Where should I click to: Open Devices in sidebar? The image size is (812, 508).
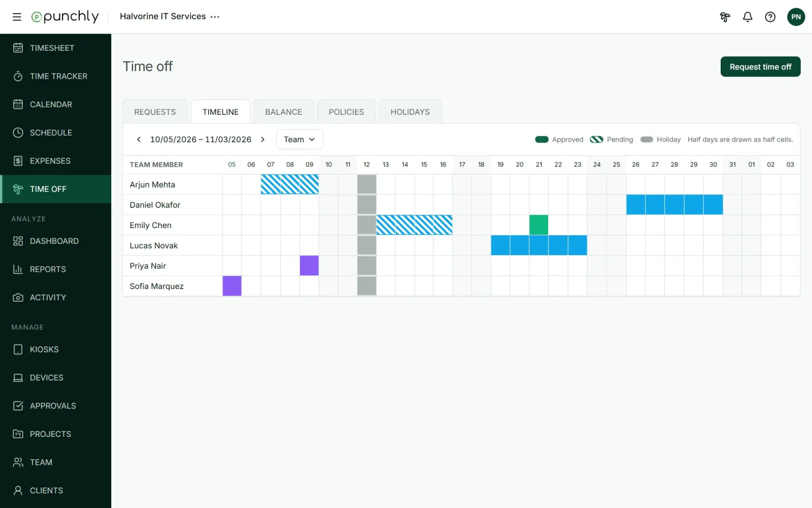point(56,377)
